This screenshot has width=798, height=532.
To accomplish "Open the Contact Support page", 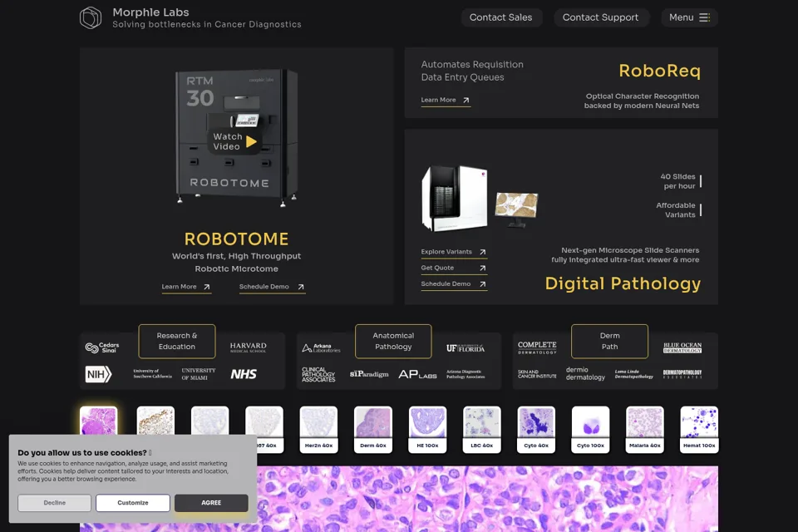I will click(x=600, y=17).
